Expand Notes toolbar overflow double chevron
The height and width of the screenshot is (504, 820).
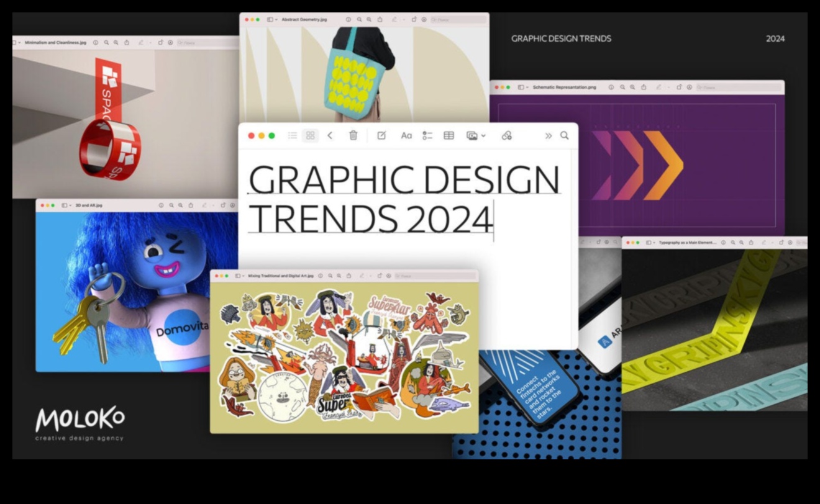[x=548, y=135]
